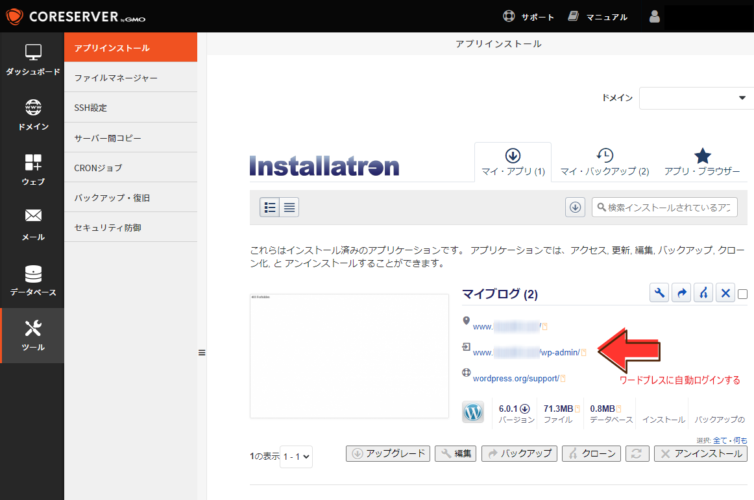Viewport: 754px width, 500px height.
Task: Switch to アプリ・ブラウザー tab
Action: pyautogui.click(x=702, y=162)
